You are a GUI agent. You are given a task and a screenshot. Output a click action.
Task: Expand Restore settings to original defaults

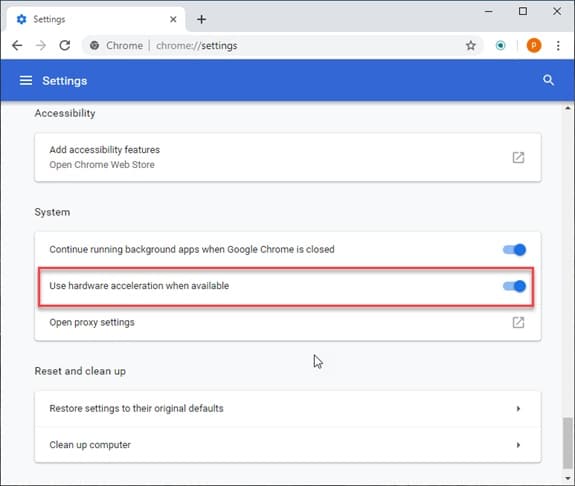[x=288, y=409]
